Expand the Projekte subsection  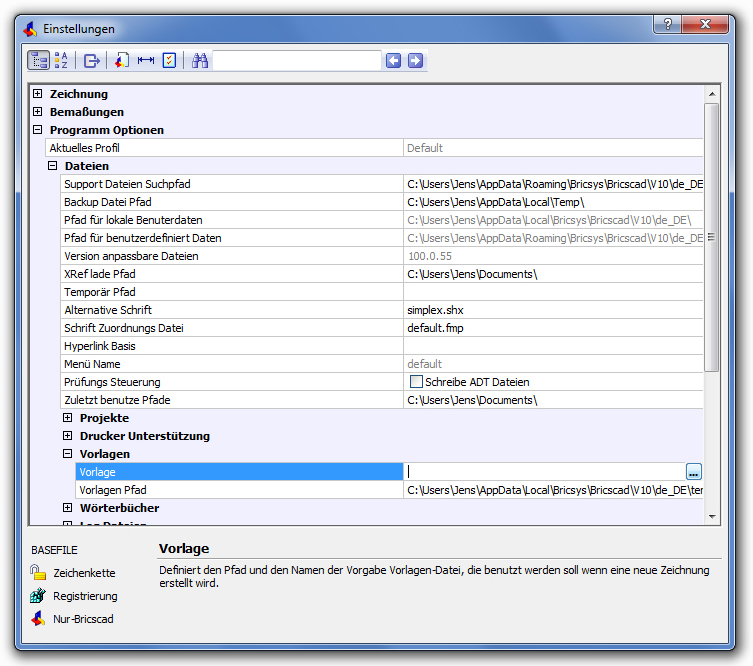coord(68,418)
